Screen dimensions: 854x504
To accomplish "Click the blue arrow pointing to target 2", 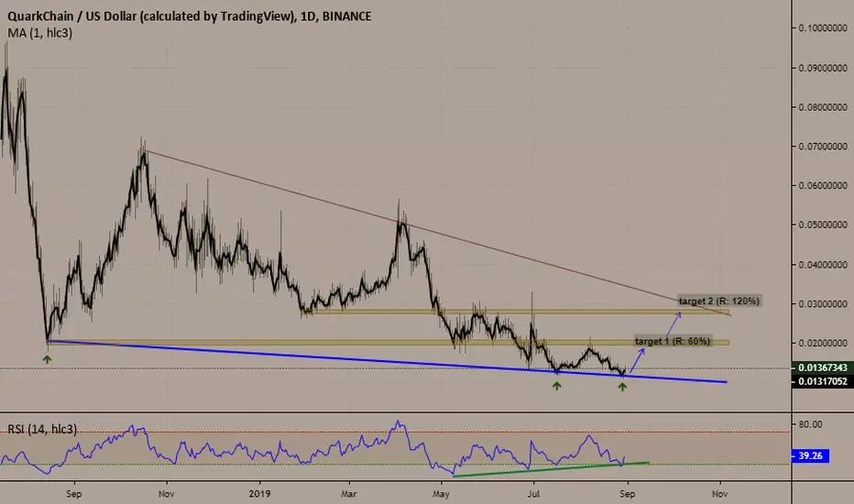I will click(673, 324).
